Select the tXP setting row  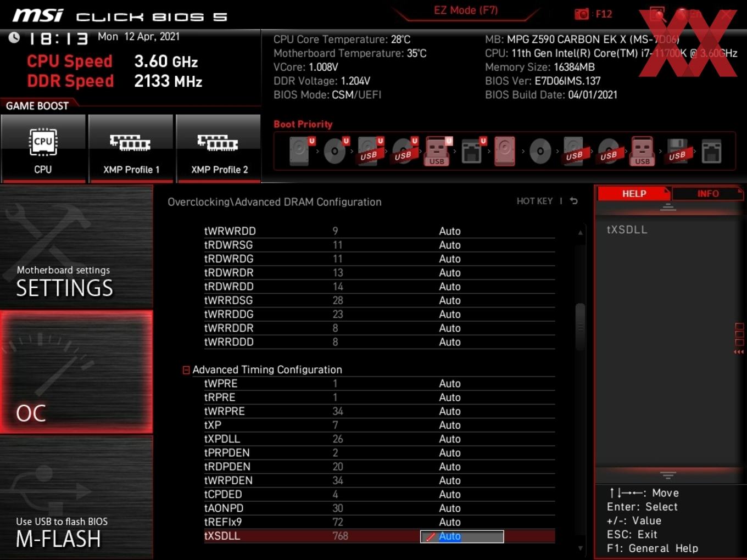click(x=379, y=425)
